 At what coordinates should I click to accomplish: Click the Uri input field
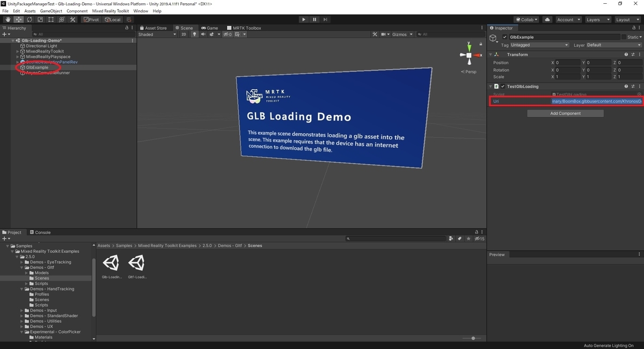[597, 101]
